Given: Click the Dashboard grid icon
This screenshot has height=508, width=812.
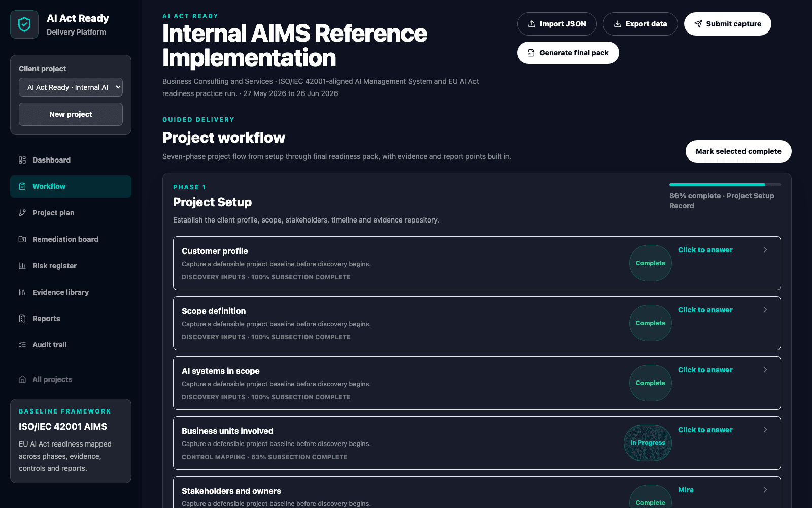Looking at the screenshot, I should pos(22,160).
